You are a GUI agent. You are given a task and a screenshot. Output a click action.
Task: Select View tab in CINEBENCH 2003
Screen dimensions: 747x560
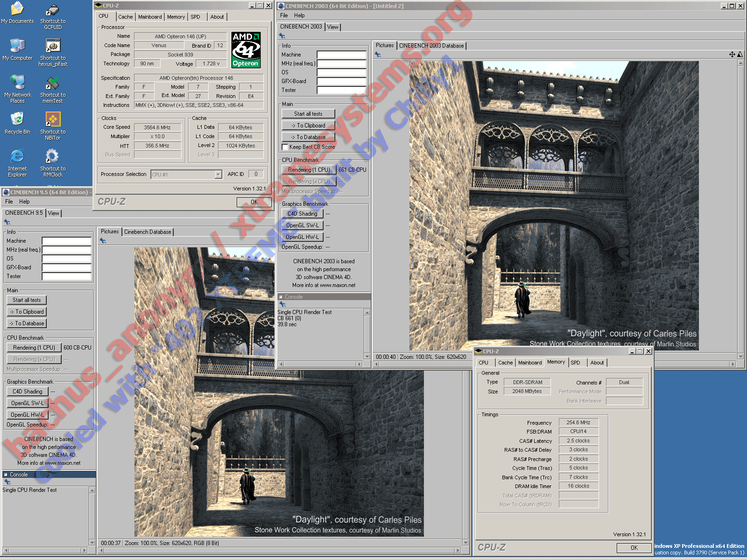pyautogui.click(x=332, y=27)
